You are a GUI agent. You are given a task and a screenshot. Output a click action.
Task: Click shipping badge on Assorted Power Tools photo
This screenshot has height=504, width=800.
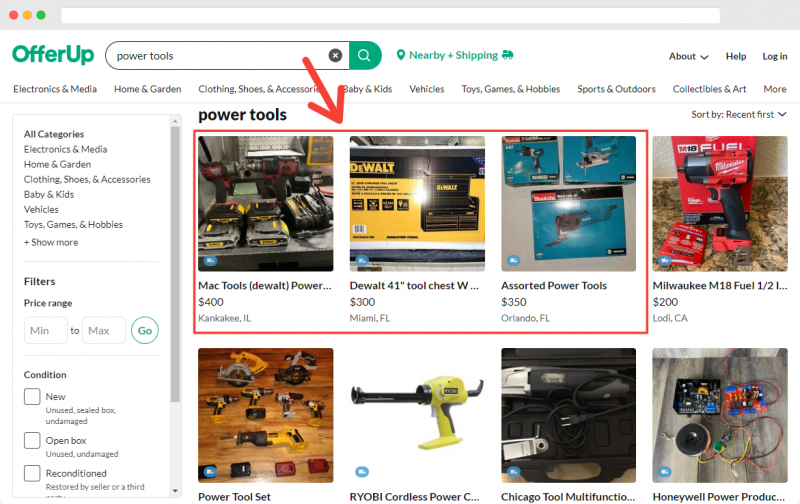513,260
